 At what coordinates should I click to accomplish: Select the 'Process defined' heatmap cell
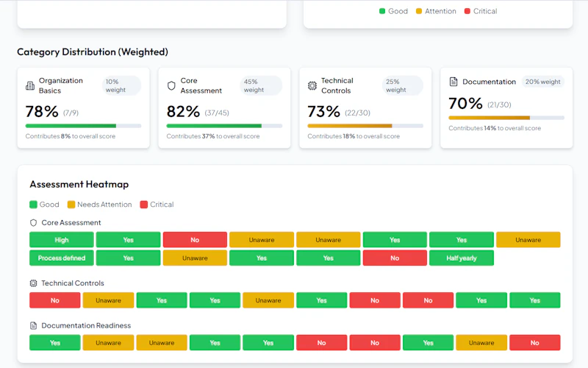(x=62, y=258)
